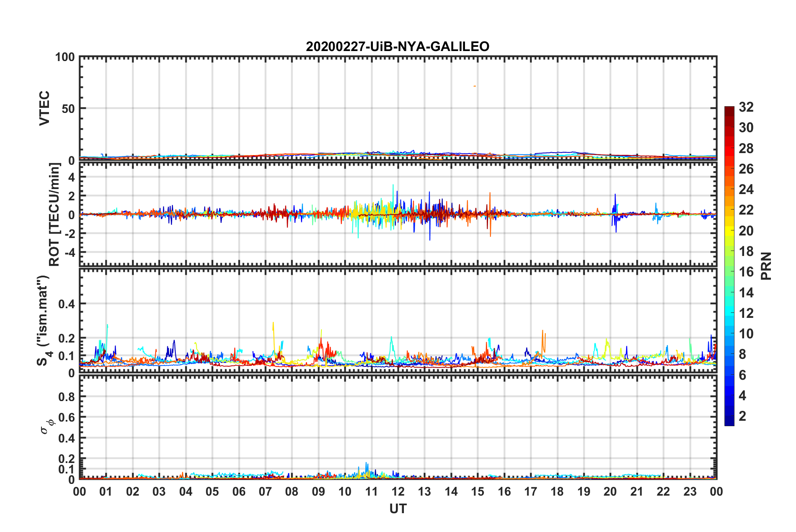Click colorbar tick value 16

click(746, 272)
